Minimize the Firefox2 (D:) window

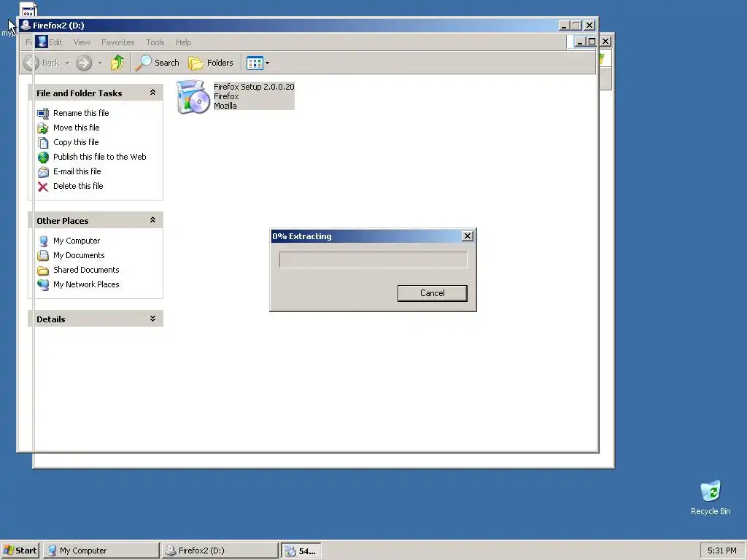click(564, 26)
